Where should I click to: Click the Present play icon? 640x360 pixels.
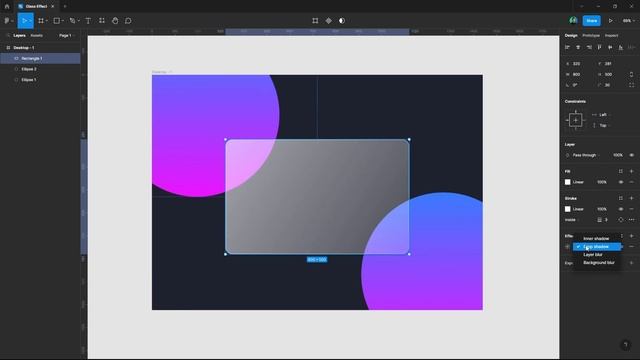pyautogui.click(x=611, y=20)
